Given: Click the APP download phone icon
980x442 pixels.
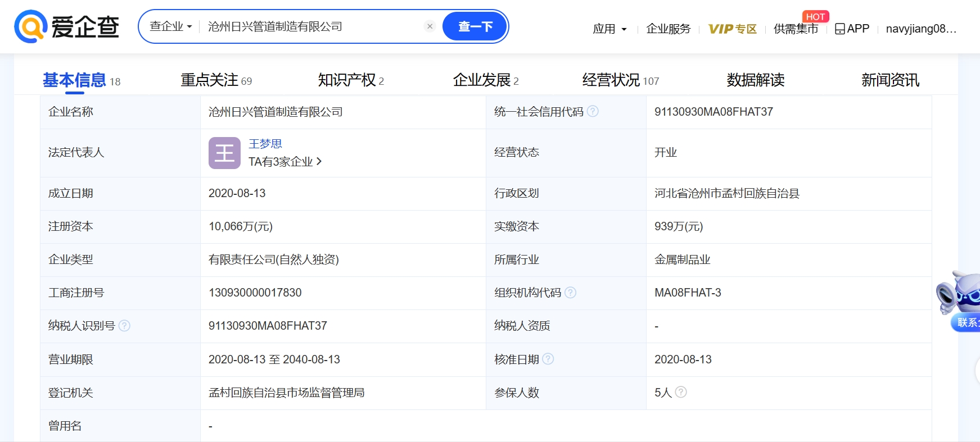Looking at the screenshot, I should coord(840,29).
